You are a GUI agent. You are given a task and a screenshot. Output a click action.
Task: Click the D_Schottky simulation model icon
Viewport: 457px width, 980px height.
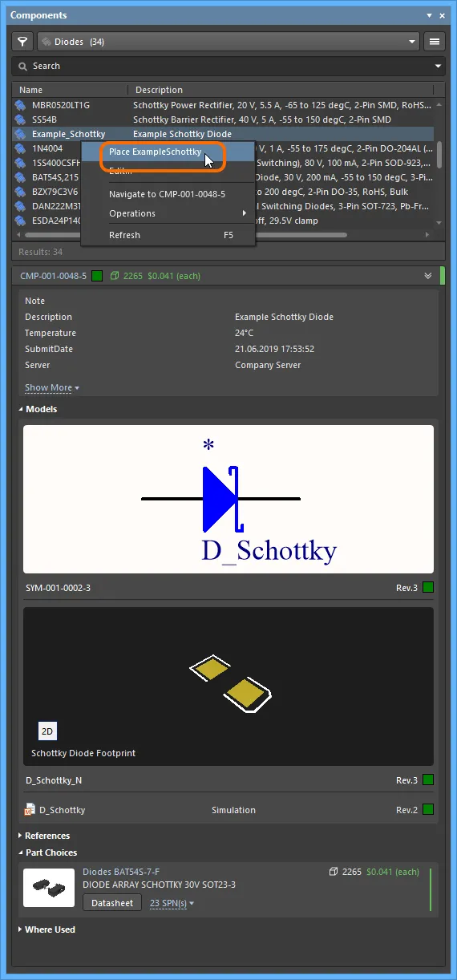[30, 810]
